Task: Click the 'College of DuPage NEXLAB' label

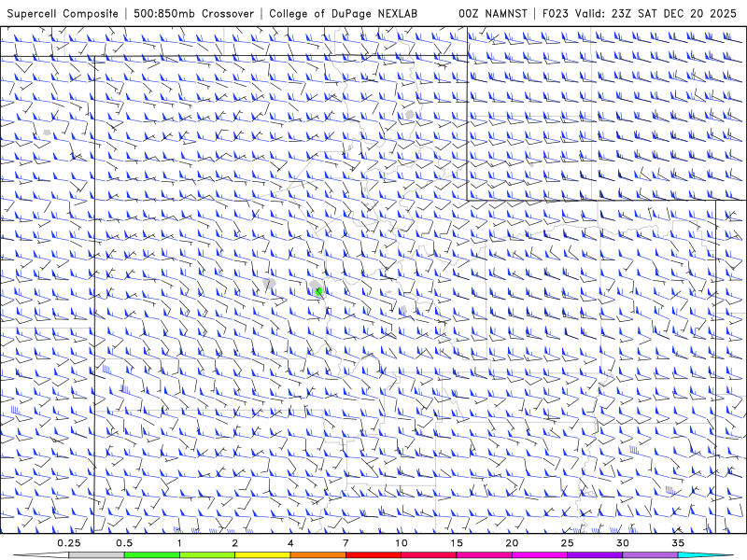Action: pyautogui.click(x=343, y=13)
